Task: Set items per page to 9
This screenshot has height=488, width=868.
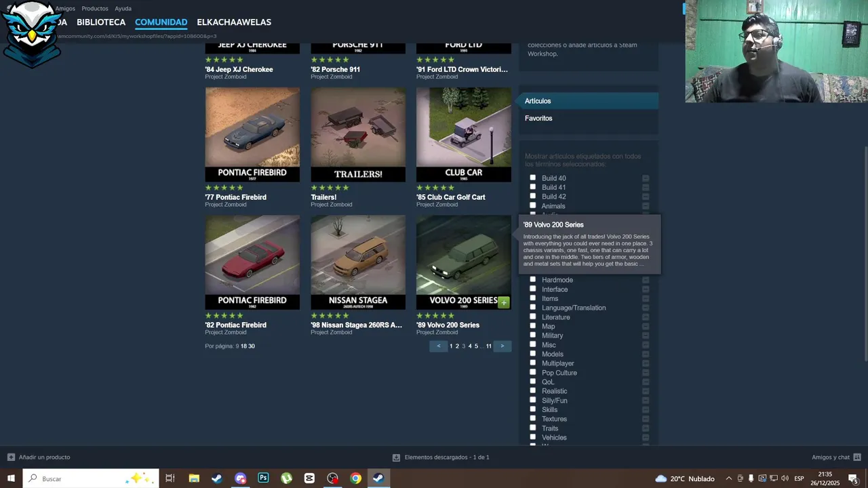Action: click(237, 346)
